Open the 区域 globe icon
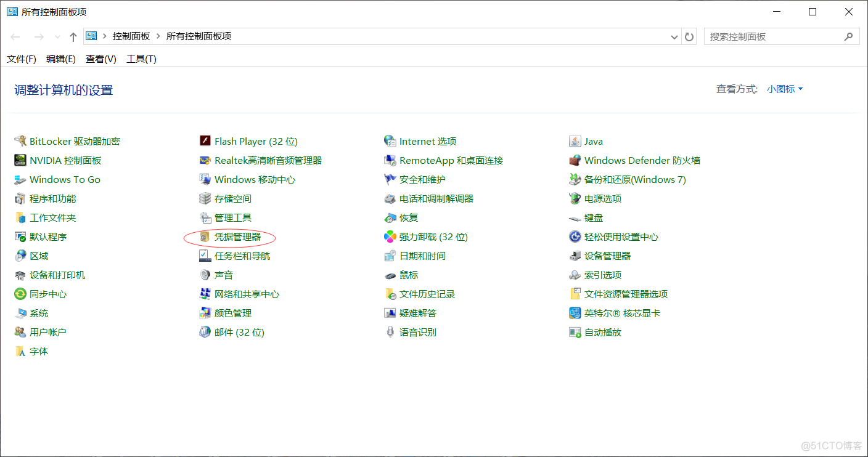This screenshot has width=868, height=457. click(20, 256)
